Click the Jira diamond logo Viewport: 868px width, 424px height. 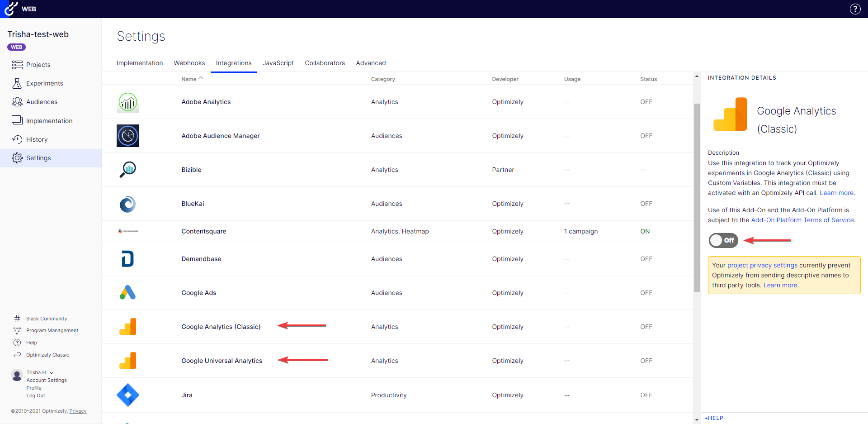tap(128, 395)
